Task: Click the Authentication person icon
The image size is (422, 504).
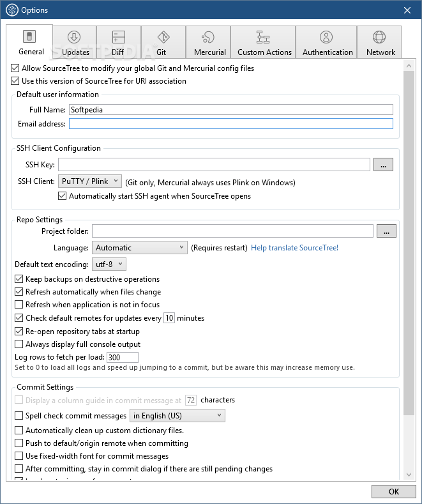Action: point(326,37)
